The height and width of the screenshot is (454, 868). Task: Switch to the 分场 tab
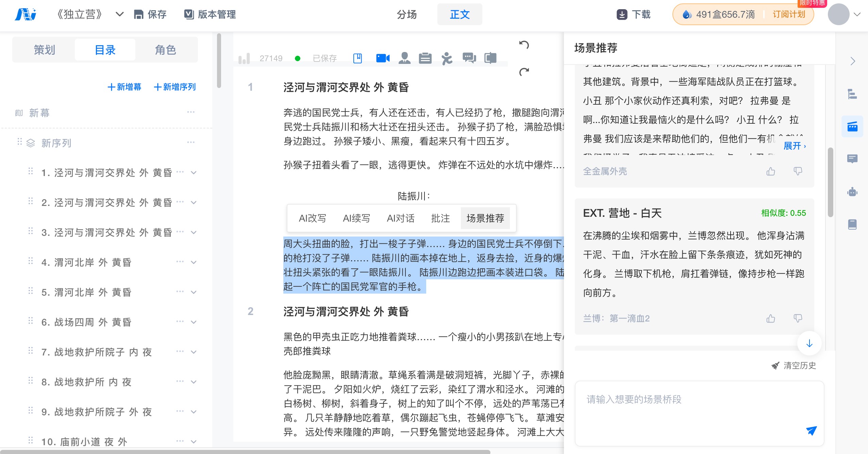tap(407, 14)
